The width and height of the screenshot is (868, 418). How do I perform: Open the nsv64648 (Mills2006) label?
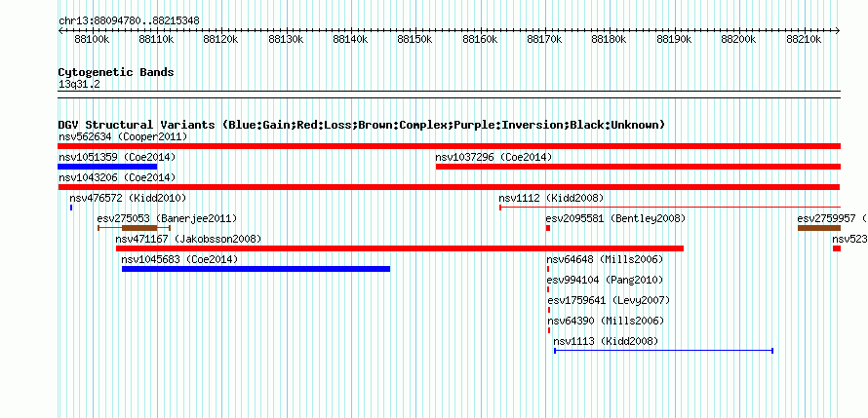tap(605, 259)
